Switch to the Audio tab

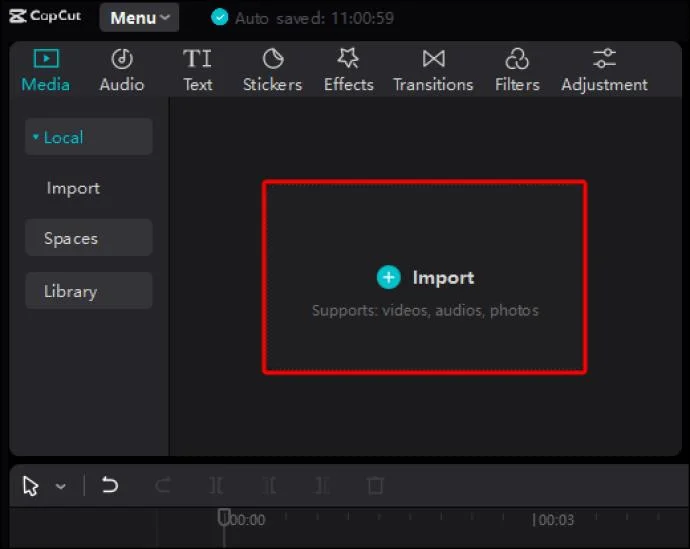122,70
